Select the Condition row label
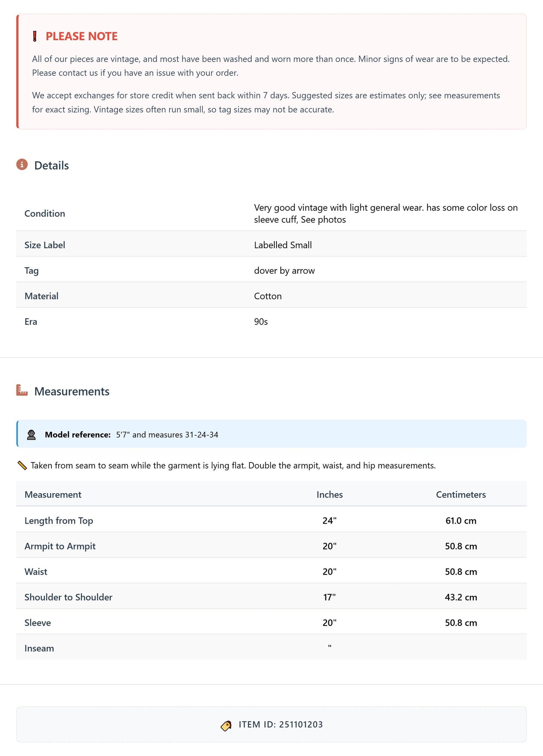 point(45,214)
